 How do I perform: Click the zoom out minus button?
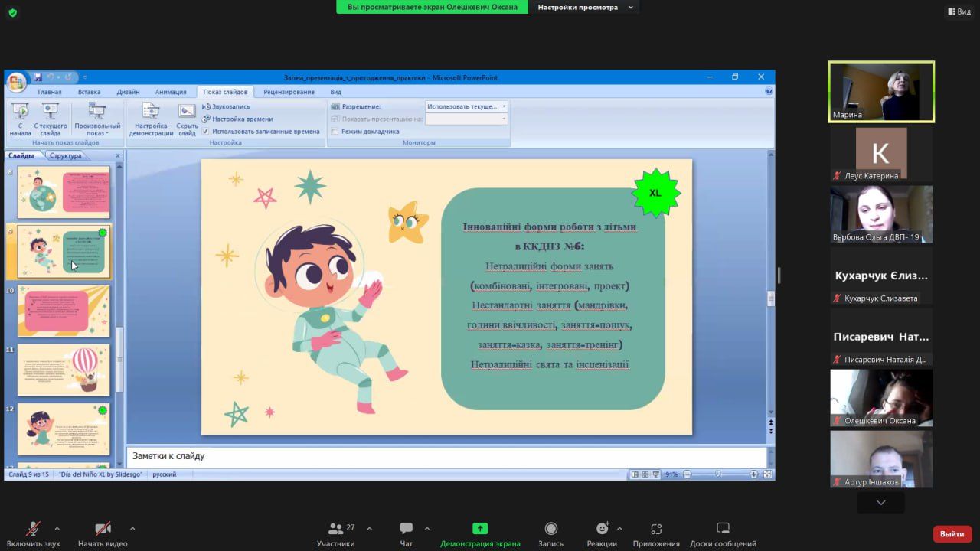(688, 474)
